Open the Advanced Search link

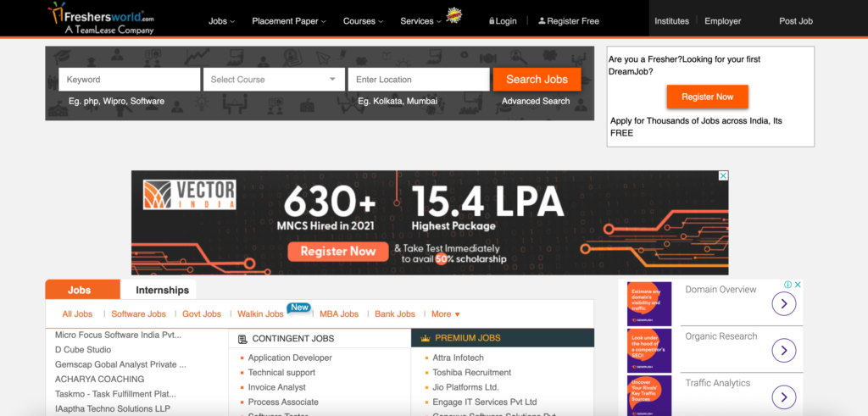(x=536, y=101)
